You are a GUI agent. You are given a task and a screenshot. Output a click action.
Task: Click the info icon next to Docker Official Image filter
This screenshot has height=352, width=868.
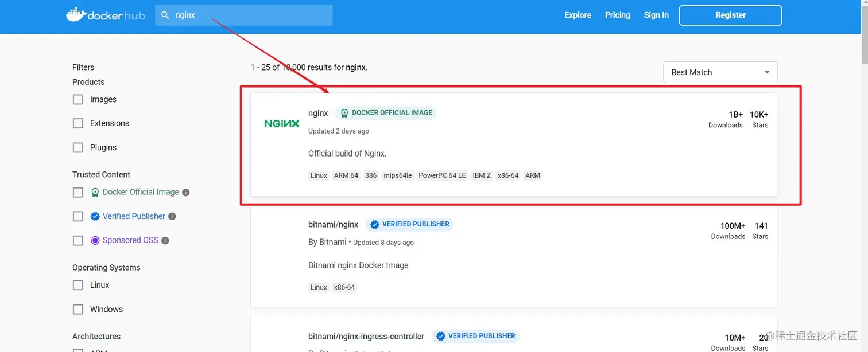(185, 193)
